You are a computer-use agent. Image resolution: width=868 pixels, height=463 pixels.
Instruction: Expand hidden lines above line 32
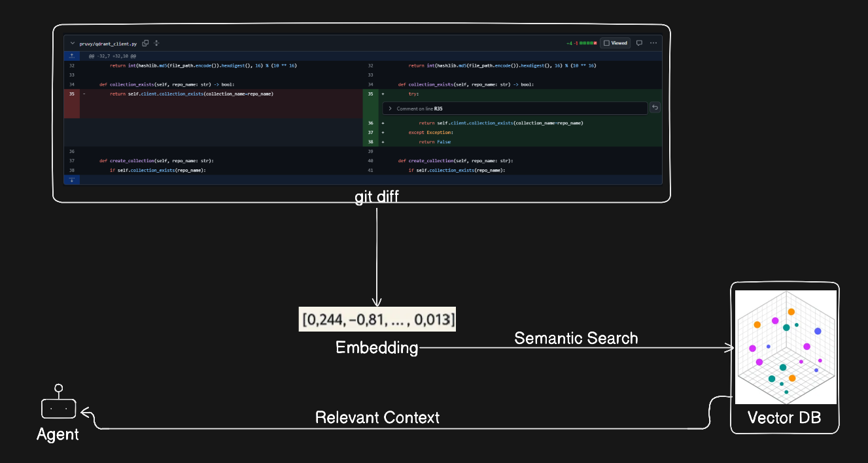(x=72, y=56)
